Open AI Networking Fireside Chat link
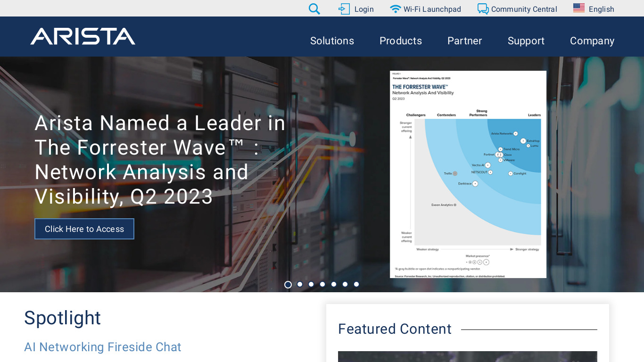644x362 pixels. click(x=103, y=347)
